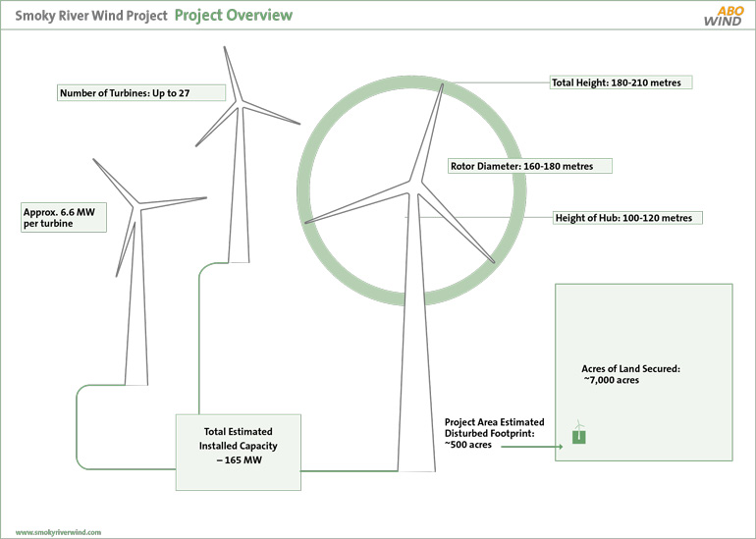Click the small turbine icon in land square
Screen dimensions: 756x539
tap(579, 431)
